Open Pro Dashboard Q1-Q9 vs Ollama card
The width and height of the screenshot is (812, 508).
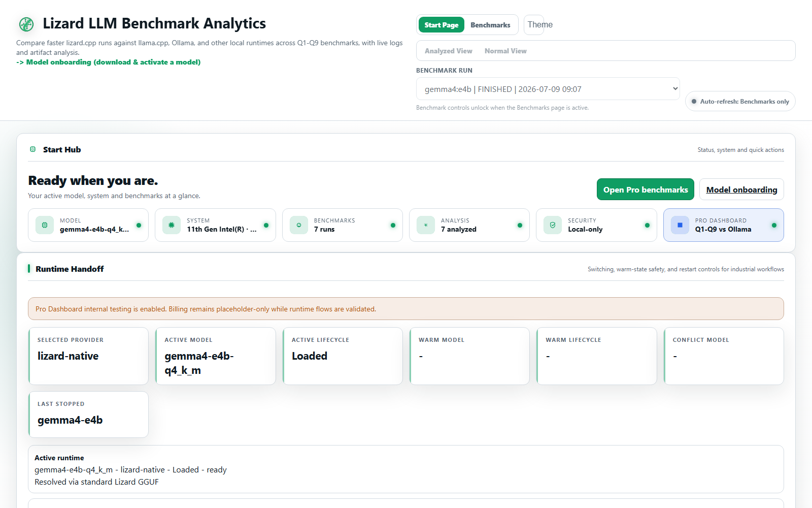click(724, 225)
